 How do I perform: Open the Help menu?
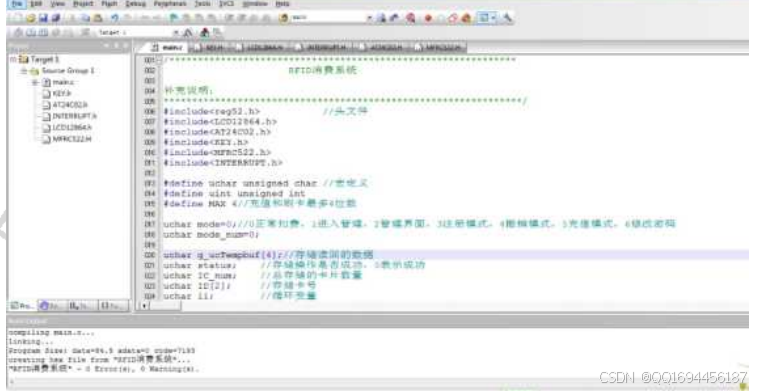point(282,3)
